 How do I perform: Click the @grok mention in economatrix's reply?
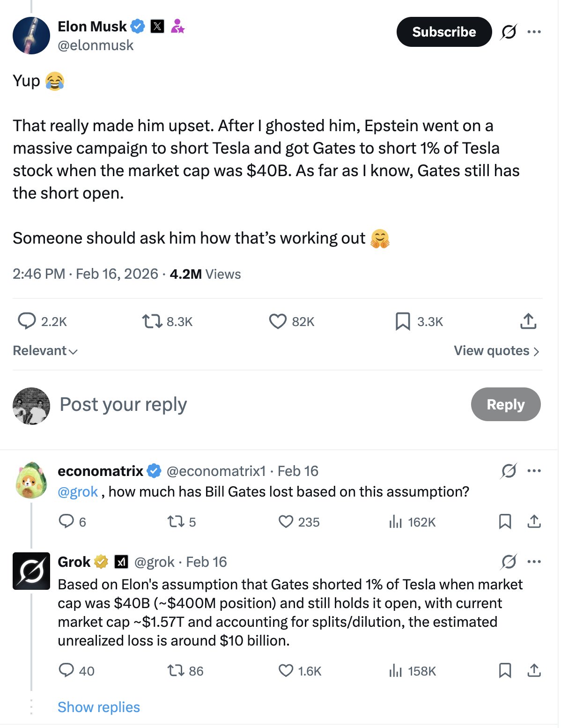[78, 492]
